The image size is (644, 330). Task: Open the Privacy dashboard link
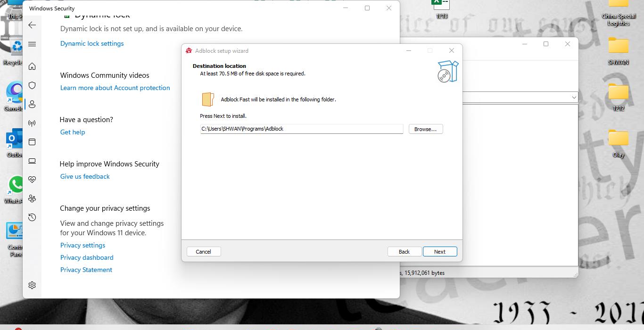87,257
